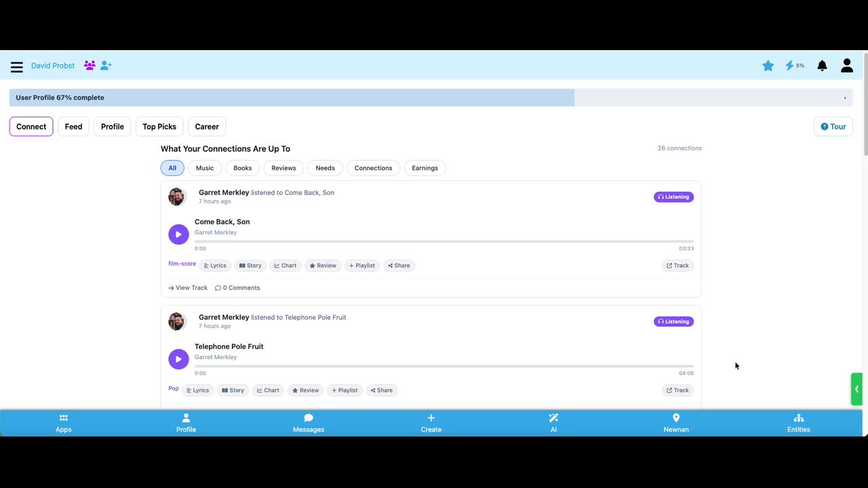Open the lightning bolt 5% indicator
868x488 pixels.
[795, 66]
